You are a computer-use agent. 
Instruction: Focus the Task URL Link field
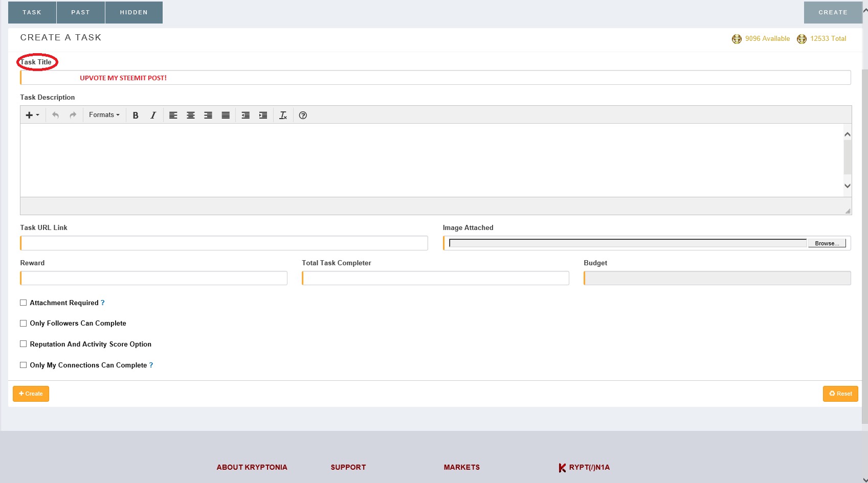[224, 243]
